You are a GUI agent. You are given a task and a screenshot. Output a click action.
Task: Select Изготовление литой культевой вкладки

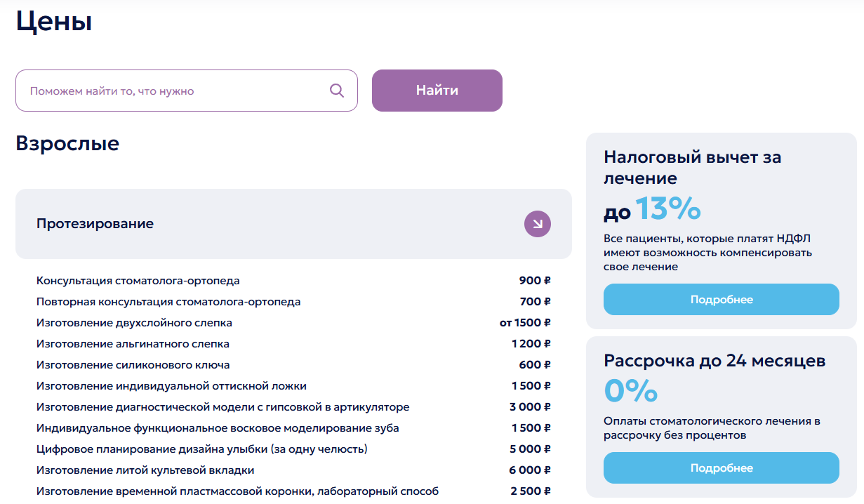point(145,470)
